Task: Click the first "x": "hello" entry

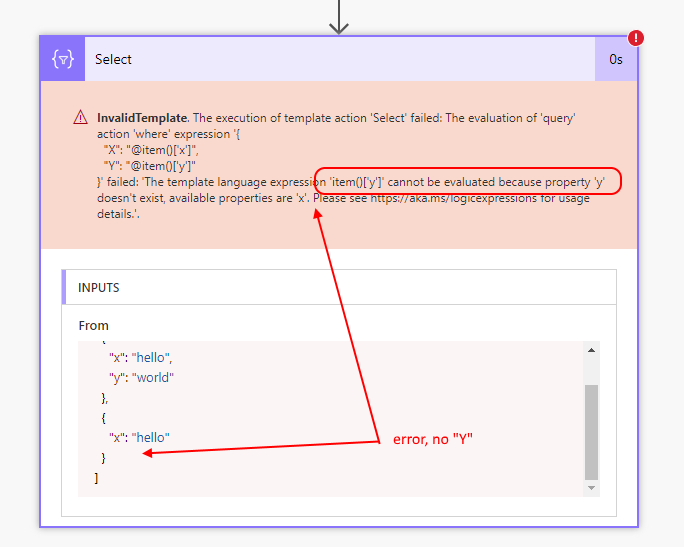Action: click(141, 357)
